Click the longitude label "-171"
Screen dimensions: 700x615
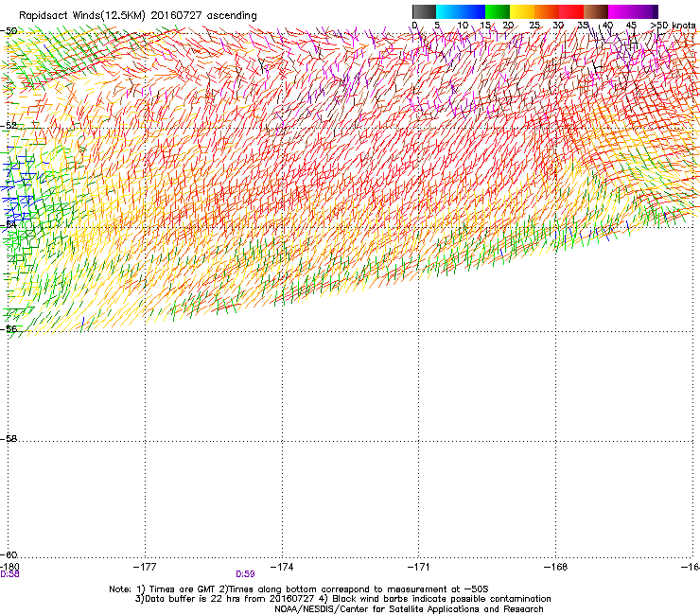(x=419, y=567)
